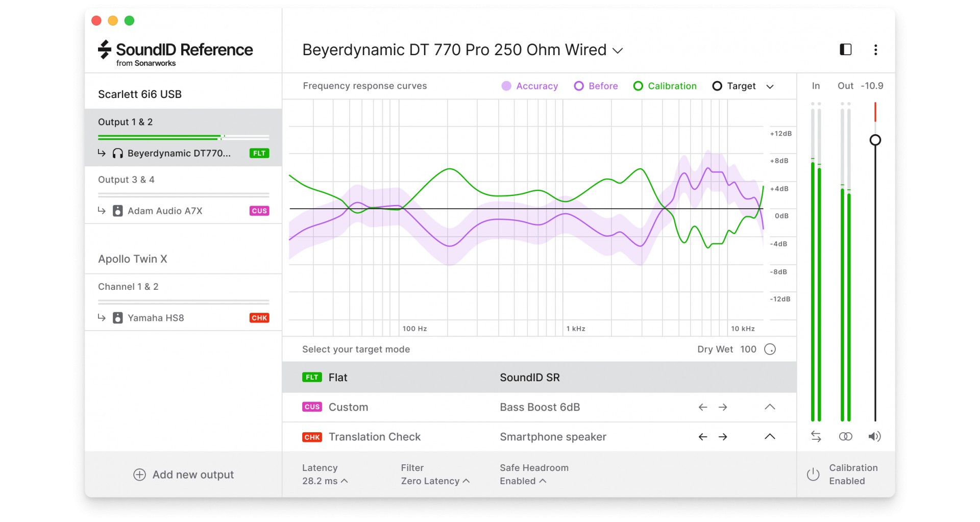Expand the Target curve options chevron
The width and height of the screenshot is (980, 522).
pos(770,86)
